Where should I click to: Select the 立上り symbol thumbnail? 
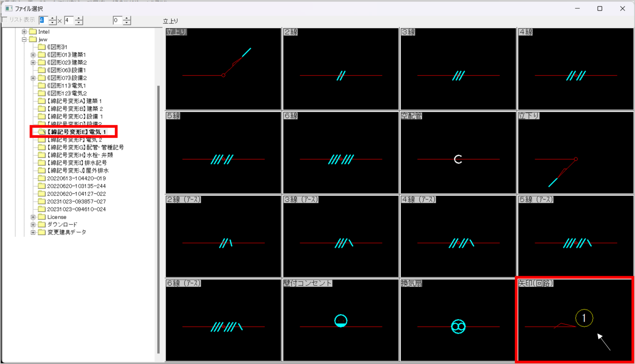pos(223,69)
